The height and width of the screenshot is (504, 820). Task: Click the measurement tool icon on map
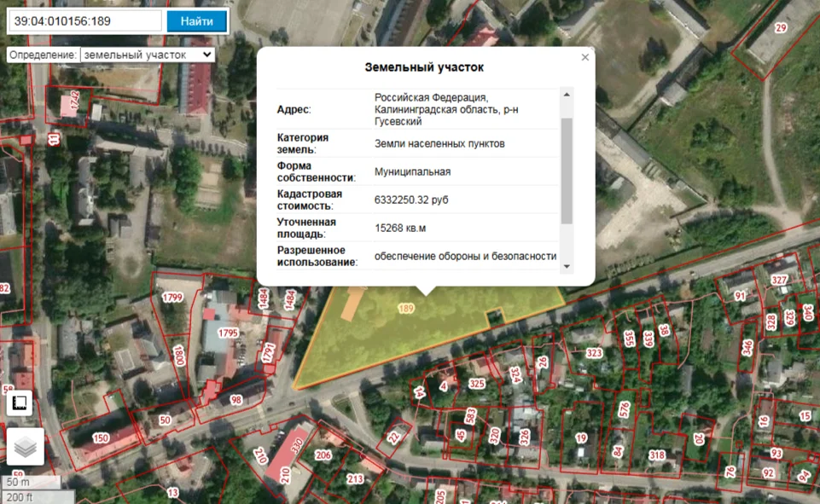click(20, 403)
